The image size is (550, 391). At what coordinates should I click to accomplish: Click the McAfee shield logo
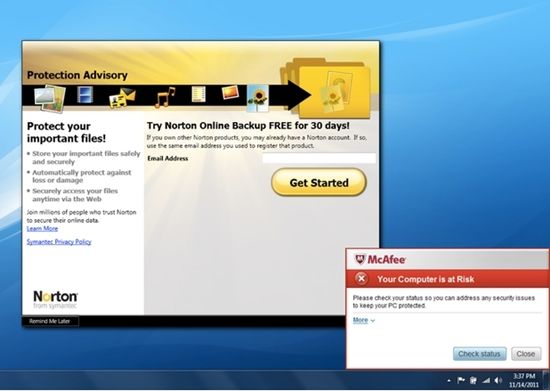tap(360, 259)
